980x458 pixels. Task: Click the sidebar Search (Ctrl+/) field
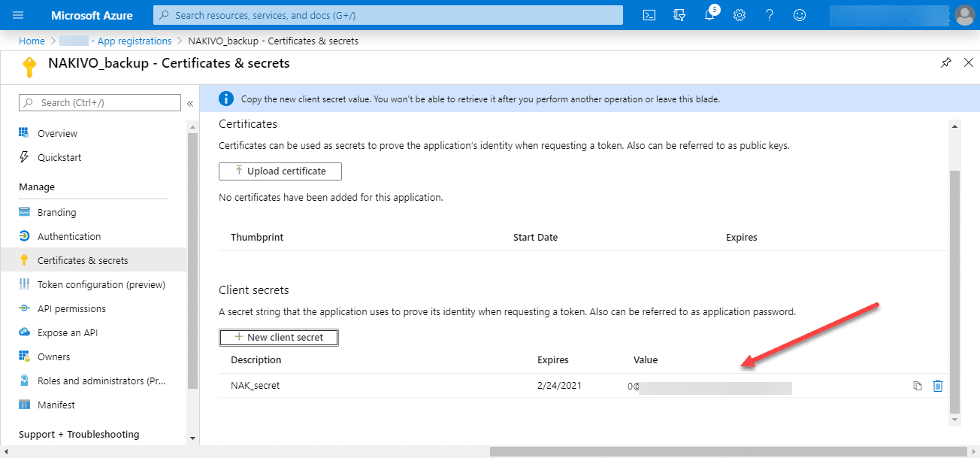(x=100, y=102)
